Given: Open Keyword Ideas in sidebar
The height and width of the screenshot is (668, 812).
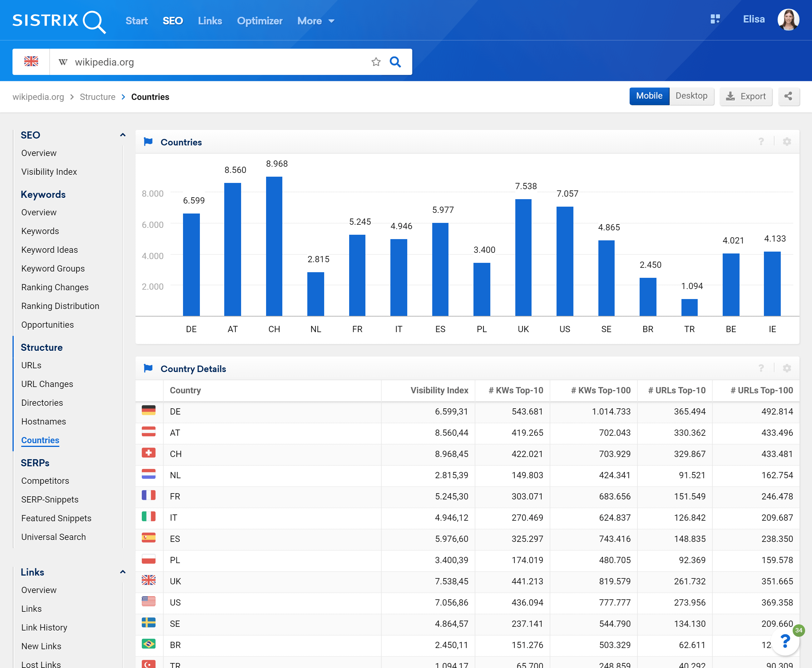Looking at the screenshot, I should pyautogui.click(x=49, y=250).
